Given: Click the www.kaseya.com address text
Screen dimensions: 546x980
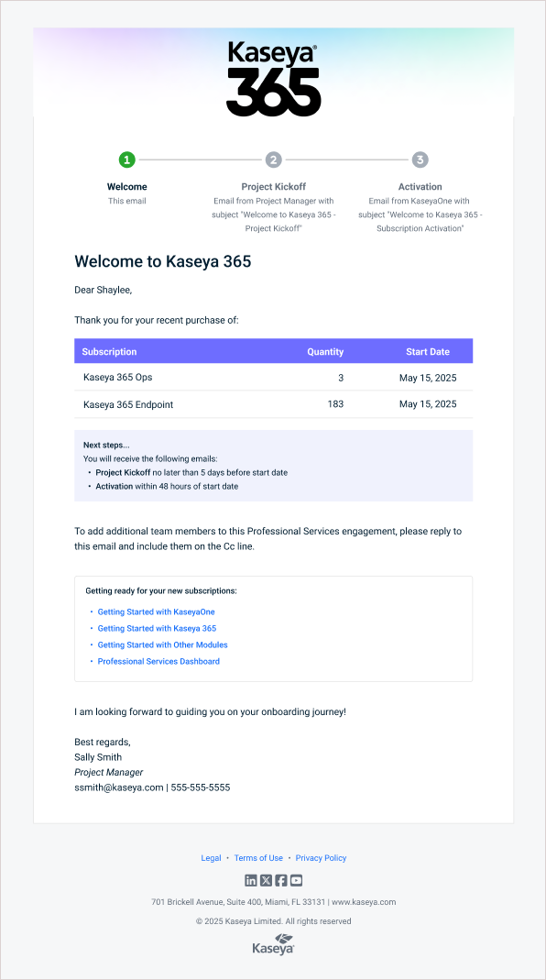Looking at the screenshot, I should 364,902.
